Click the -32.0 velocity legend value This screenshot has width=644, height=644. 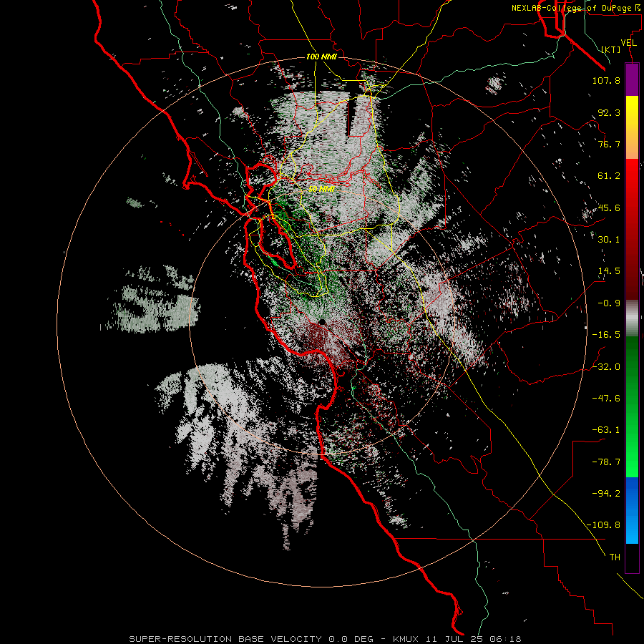click(x=606, y=367)
